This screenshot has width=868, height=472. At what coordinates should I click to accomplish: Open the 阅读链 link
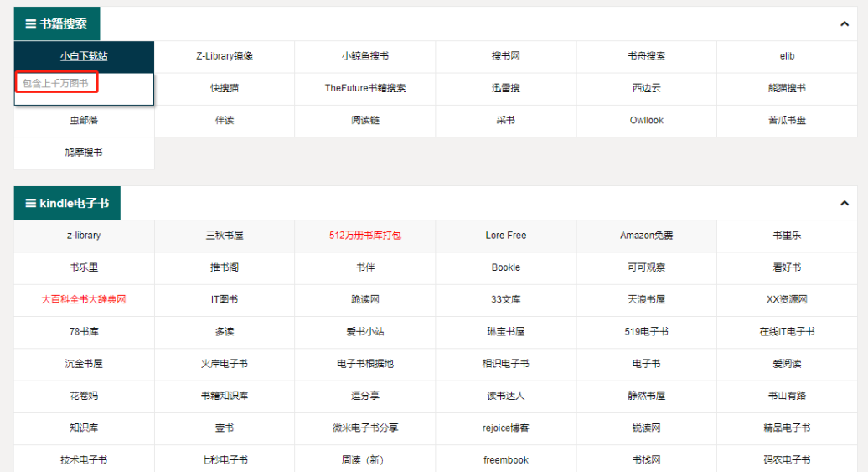[x=365, y=120]
